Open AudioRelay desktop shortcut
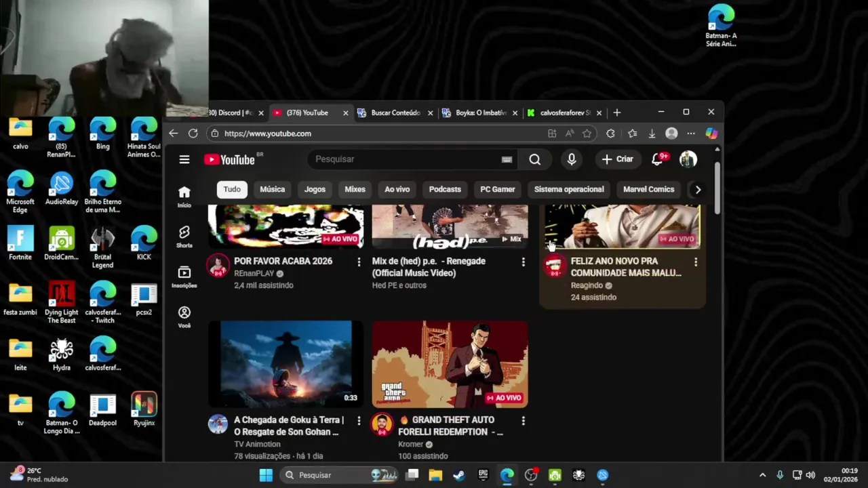This screenshot has height=488, width=868. point(61,188)
